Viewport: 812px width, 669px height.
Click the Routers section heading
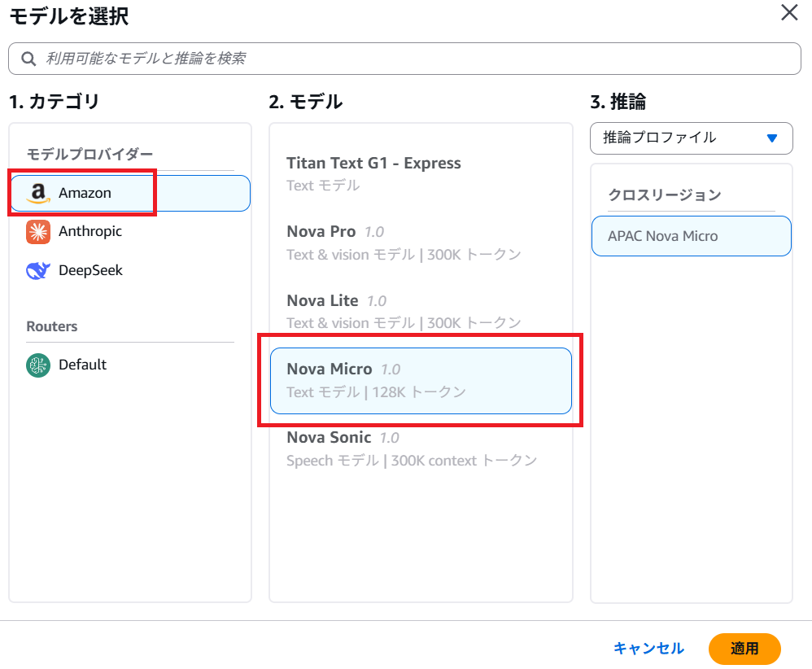coord(52,326)
